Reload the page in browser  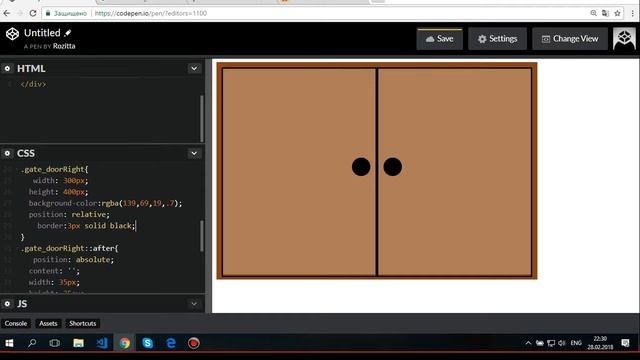(x=33, y=13)
